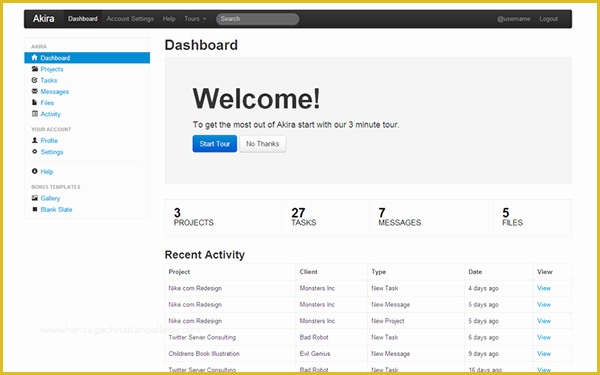600x375 pixels.
Task: Click the user icon beside Profile
Action: click(34, 140)
